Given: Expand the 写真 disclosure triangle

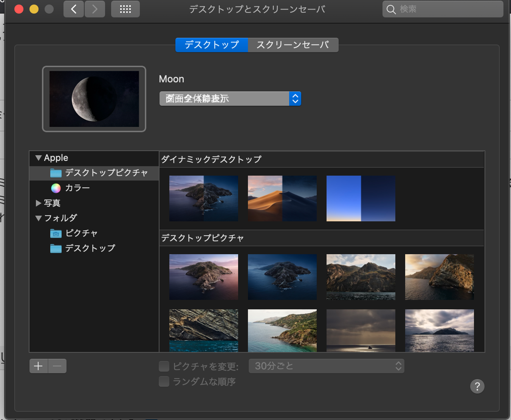Looking at the screenshot, I should point(38,203).
